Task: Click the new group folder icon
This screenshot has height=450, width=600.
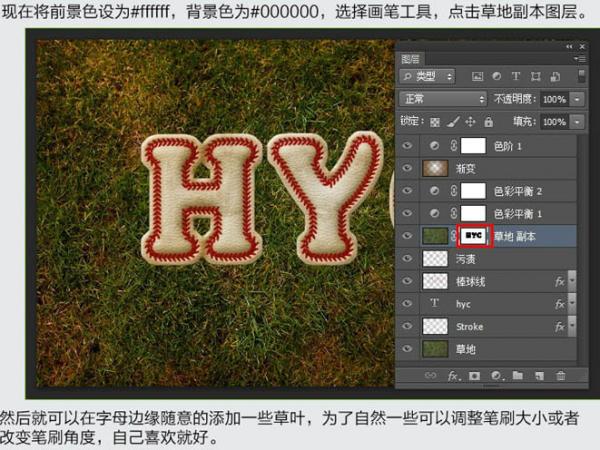Action: coord(517,375)
